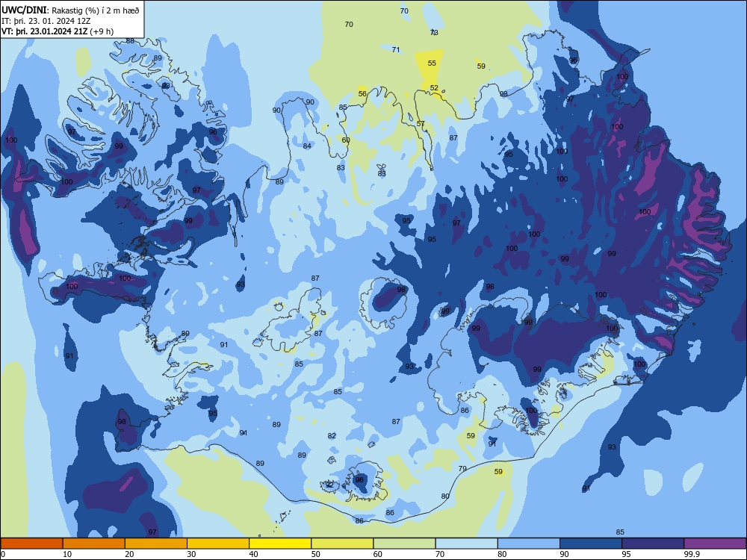This screenshot has width=747, height=560.
Task: Select the 30–40 yellow-orange legend swatch
Action: 218,544
